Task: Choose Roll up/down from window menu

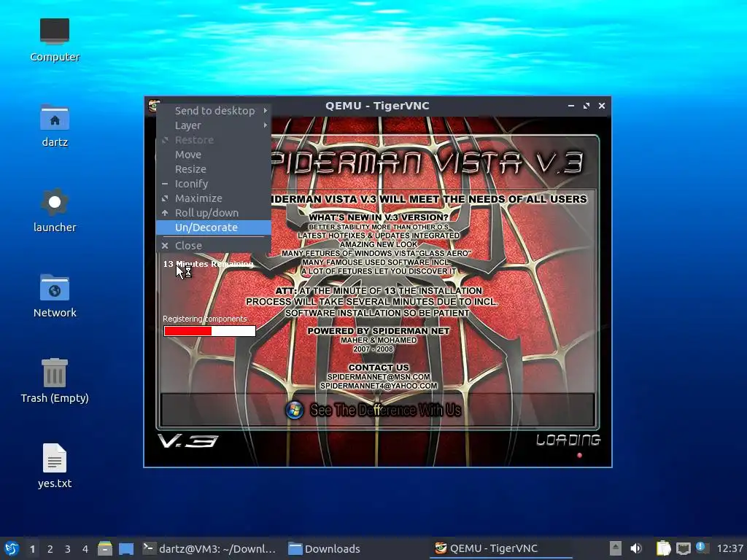Action: click(x=214, y=213)
